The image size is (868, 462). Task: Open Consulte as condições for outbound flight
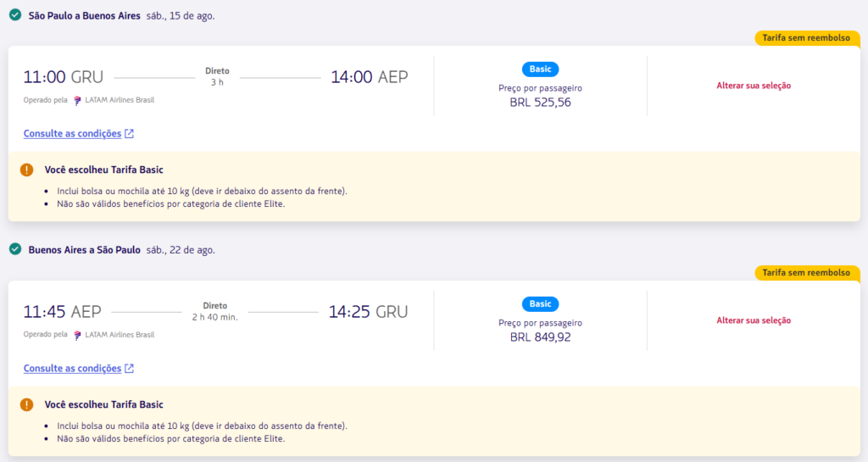[x=73, y=133]
